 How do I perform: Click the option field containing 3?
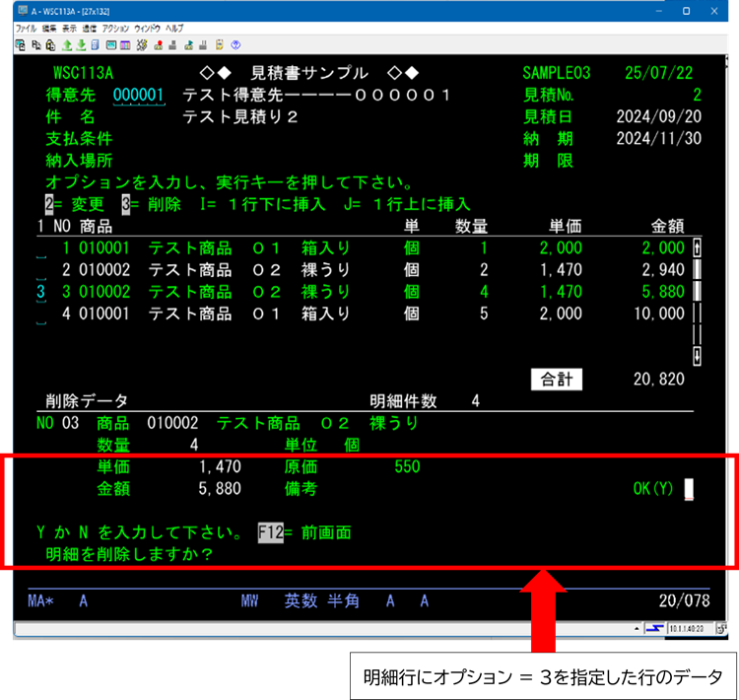[40, 293]
